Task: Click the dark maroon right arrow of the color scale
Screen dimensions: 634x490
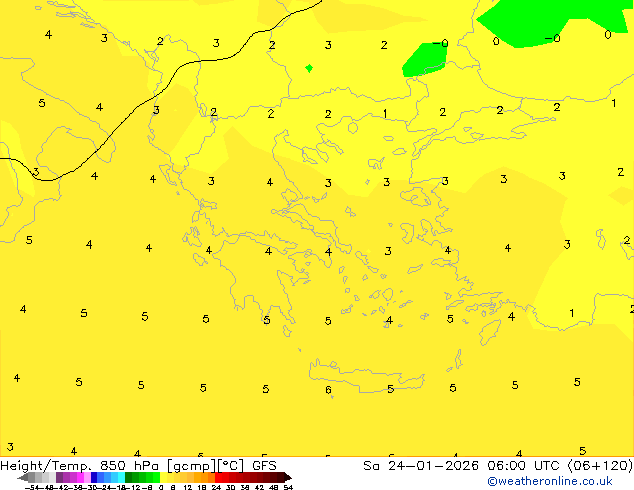Action: point(288,477)
